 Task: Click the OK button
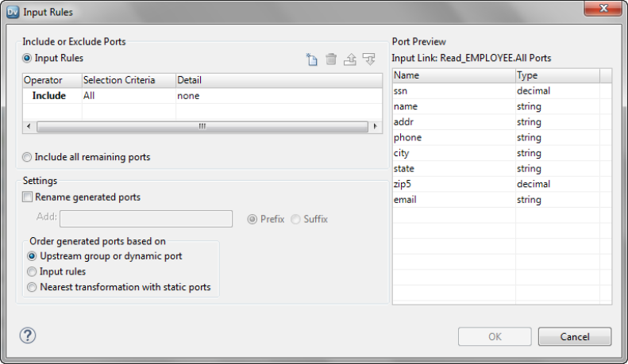[495, 336]
